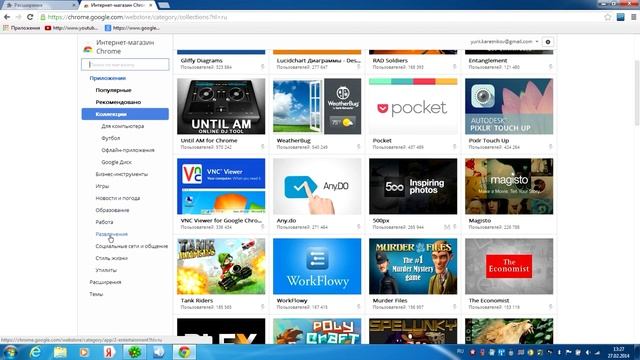
Task: Click the address bar URL
Action: [x=137, y=17]
